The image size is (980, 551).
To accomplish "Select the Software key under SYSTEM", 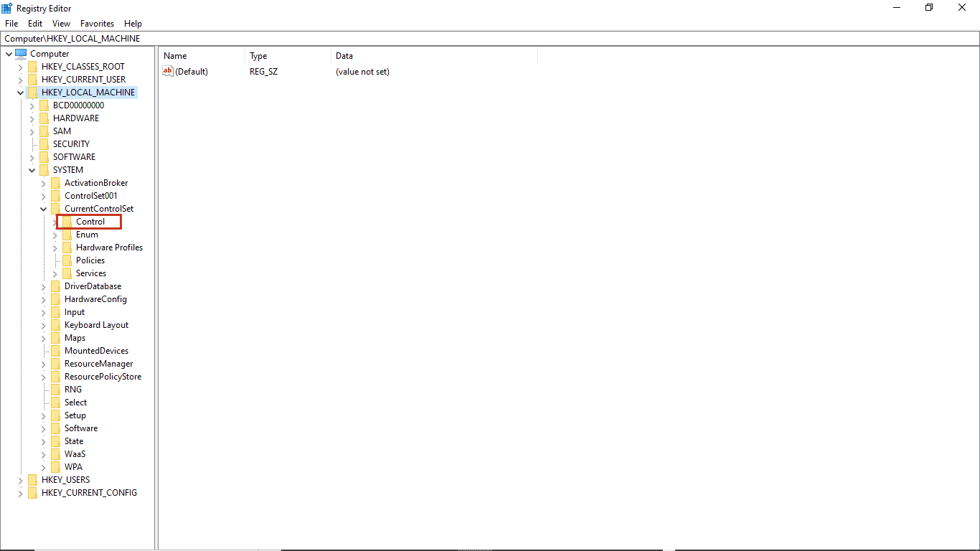I will 81,428.
